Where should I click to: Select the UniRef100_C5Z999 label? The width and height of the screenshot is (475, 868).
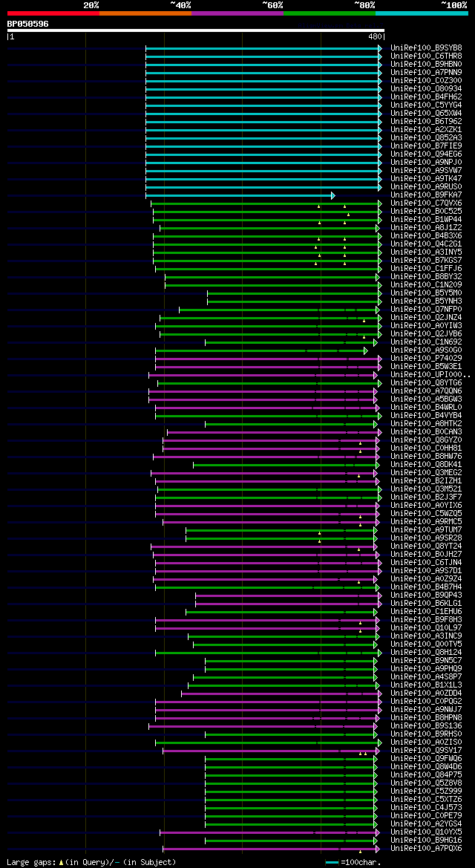(426, 791)
